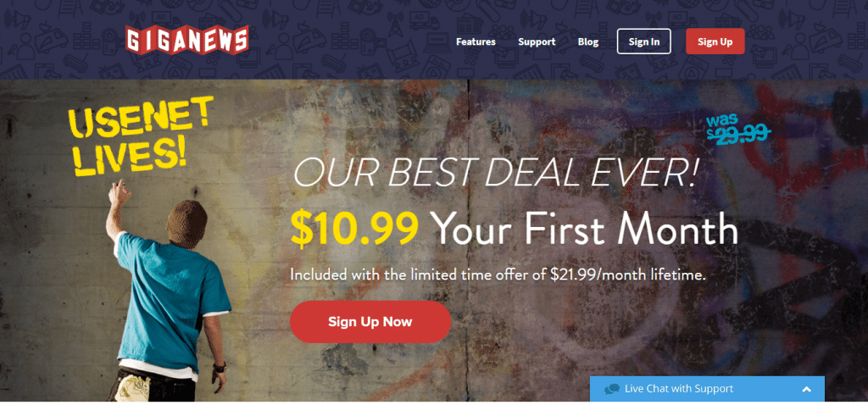Click the blue was $29.99 badge
Screen dimensions: 868x405
tap(738, 127)
